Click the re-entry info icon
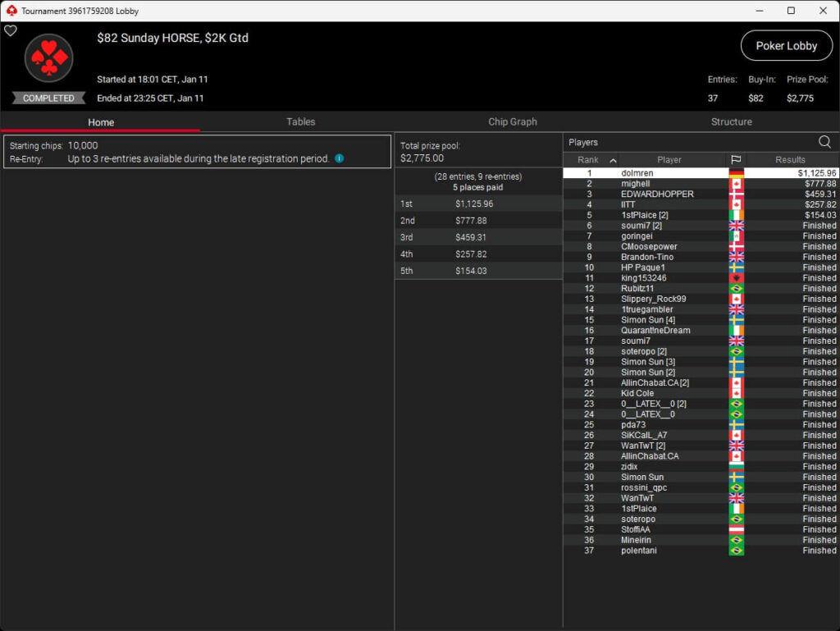This screenshot has height=631, width=840. [339, 158]
